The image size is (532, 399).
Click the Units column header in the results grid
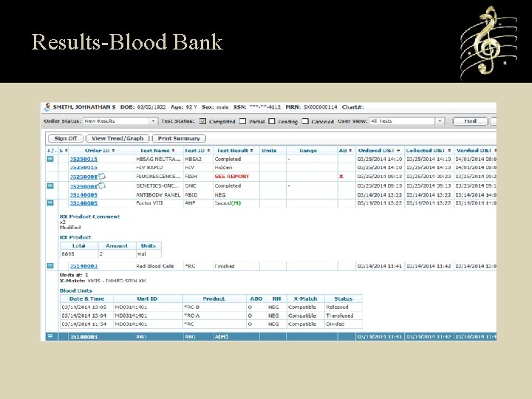point(269,150)
